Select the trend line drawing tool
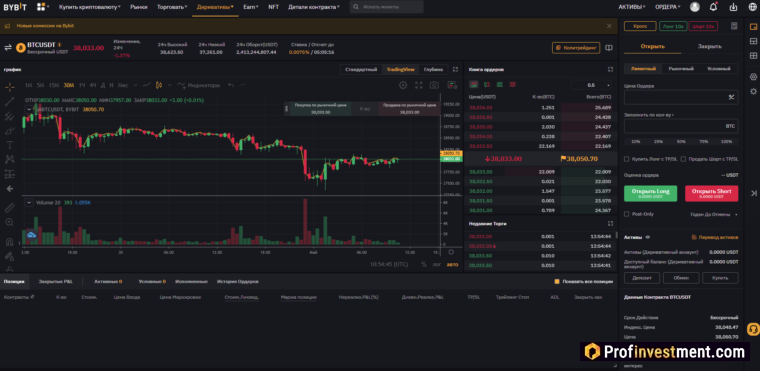Image resolution: width=760 pixels, height=371 pixels. 10,101
